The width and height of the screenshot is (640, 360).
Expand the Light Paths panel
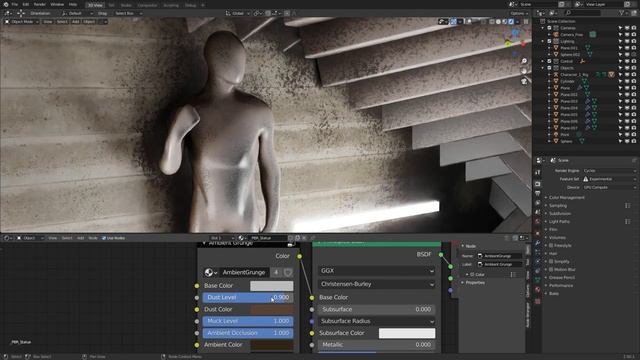[x=559, y=222]
